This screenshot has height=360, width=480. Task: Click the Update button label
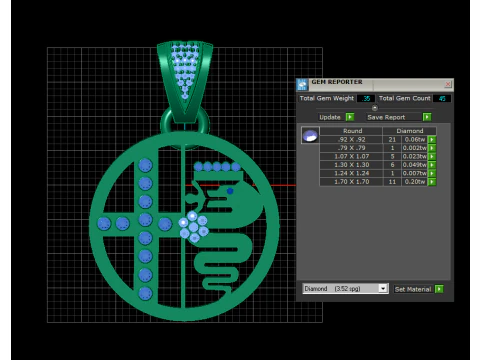tap(330, 117)
